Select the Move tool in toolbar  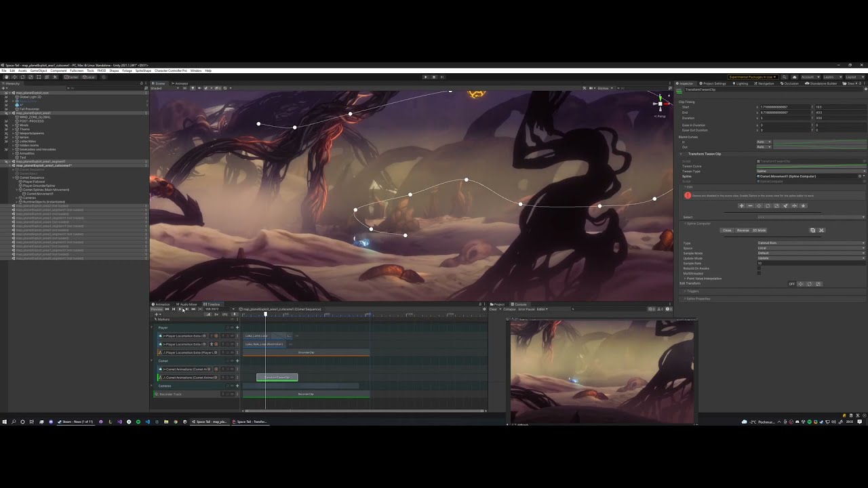(14, 77)
